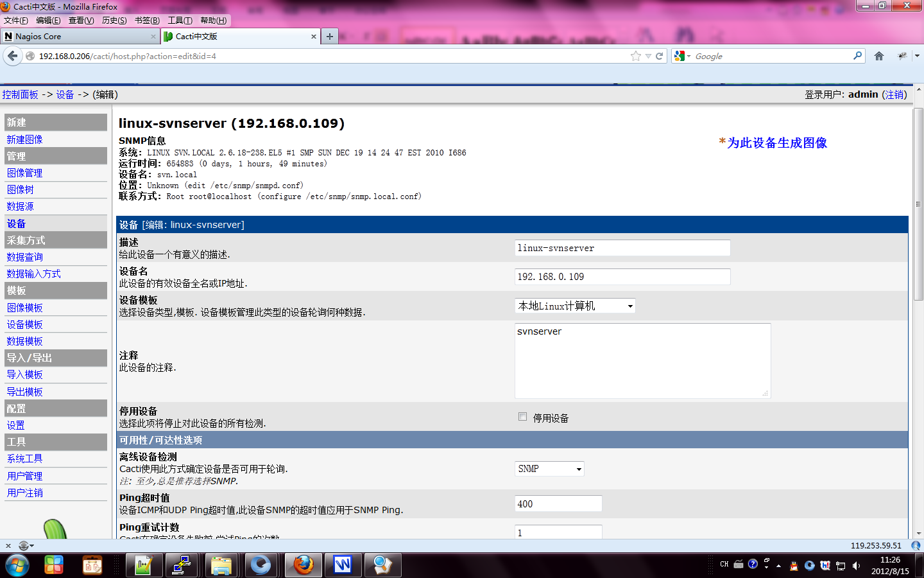Click the Ping重试计数 field

tap(558, 532)
